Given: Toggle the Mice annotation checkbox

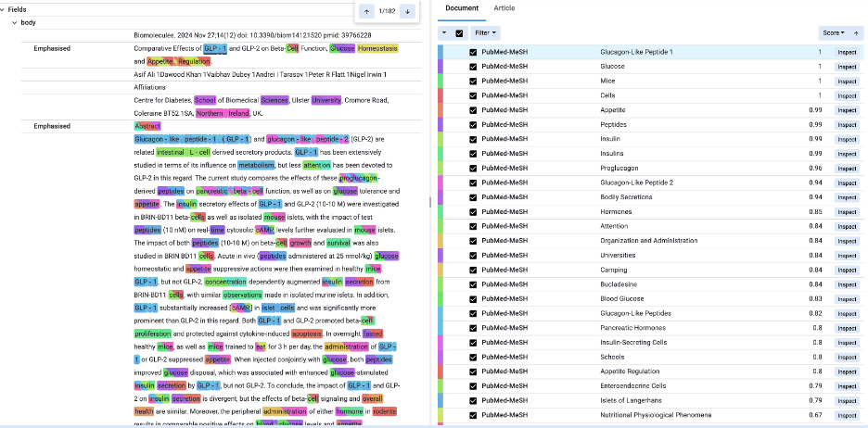Looking at the screenshot, I should click(473, 82).
